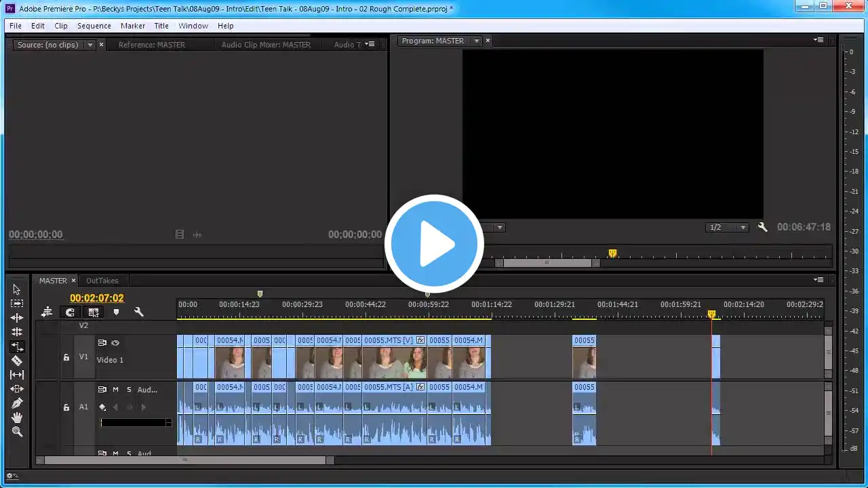Select the Pen tool

(17, 403)
